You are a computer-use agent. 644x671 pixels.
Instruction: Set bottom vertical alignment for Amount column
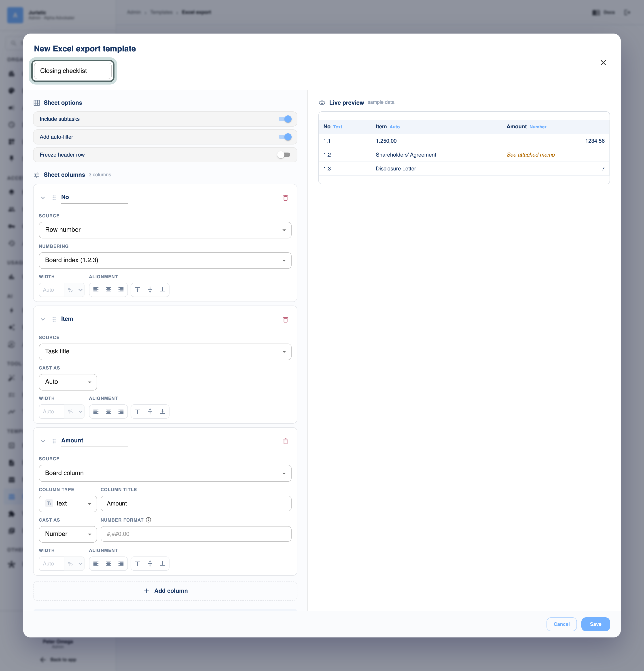(x=163, y=563)
